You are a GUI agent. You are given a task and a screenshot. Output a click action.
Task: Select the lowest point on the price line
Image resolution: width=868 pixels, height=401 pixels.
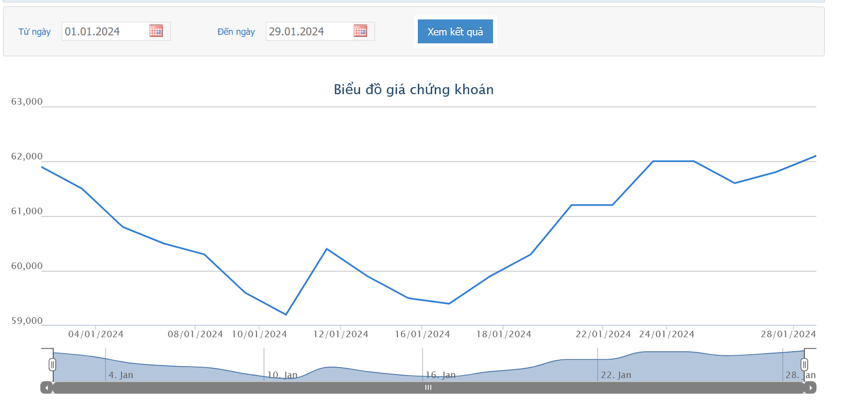tap(286, 314)
